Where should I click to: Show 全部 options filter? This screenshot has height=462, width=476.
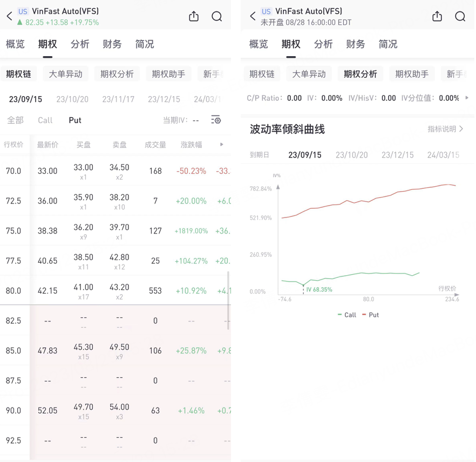coord(15,120)
